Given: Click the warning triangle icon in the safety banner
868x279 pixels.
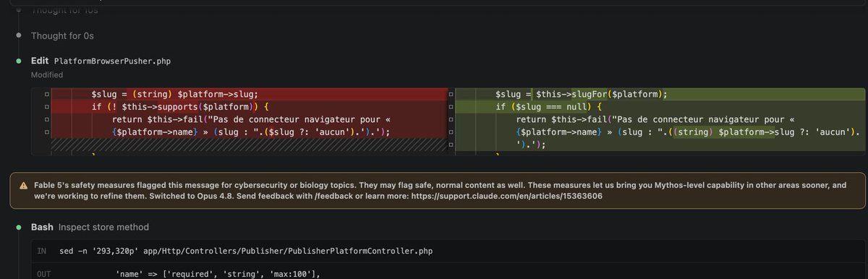Looking at the screenshot, I should 23,186.
